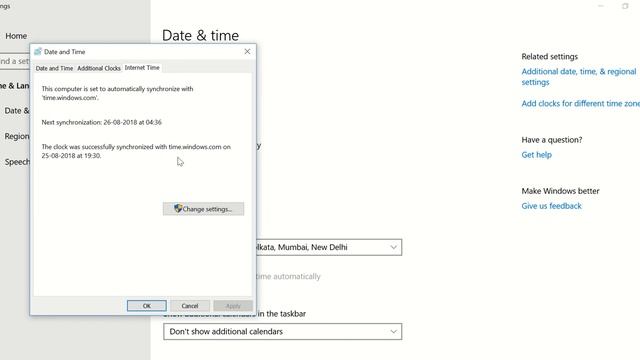This screenshot has width=640, height=360.
Task: Click the Change settings button
Action: point(203,209)
